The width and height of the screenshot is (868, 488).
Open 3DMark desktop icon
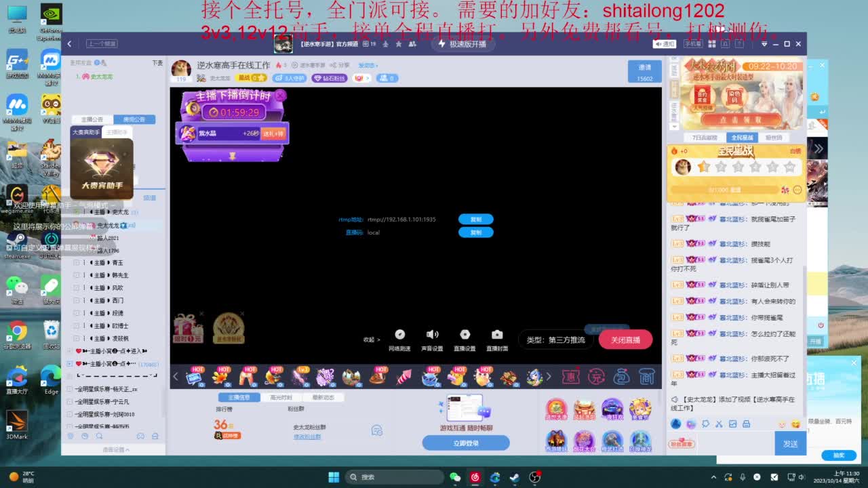pyautogui.click(x=16, y=425)
